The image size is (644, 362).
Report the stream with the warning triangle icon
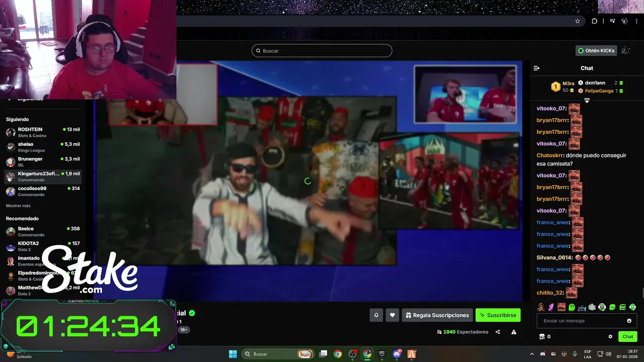click(514, 332)
